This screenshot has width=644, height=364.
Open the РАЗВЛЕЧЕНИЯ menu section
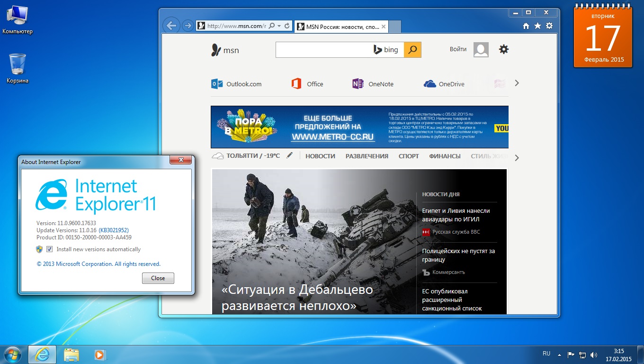tap(367, 156)
